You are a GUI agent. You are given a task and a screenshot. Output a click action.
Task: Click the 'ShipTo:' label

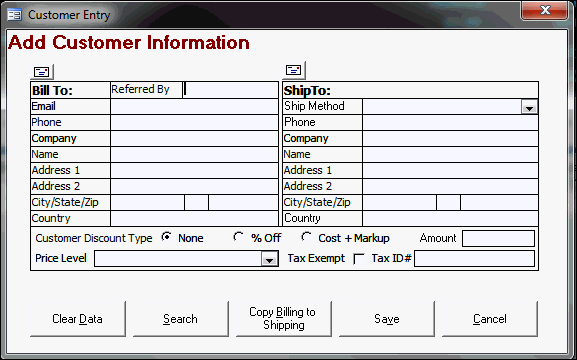(307, 91)
